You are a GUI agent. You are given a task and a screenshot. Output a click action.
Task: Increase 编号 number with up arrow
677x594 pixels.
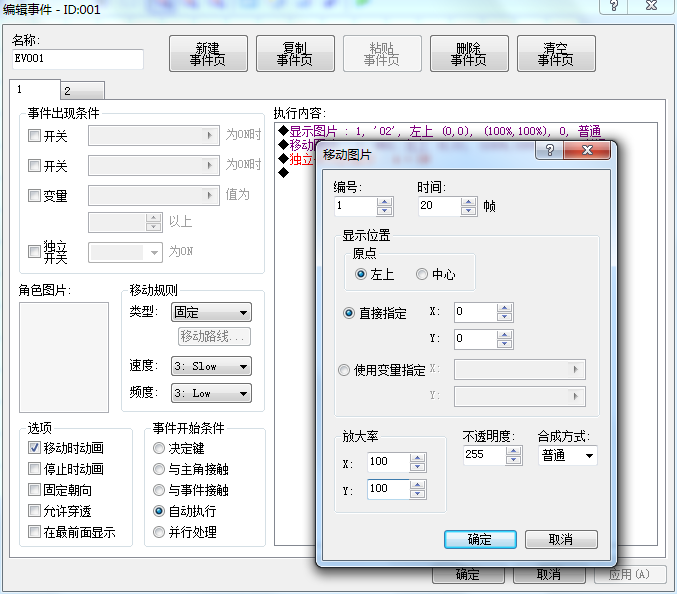point(384,202)
